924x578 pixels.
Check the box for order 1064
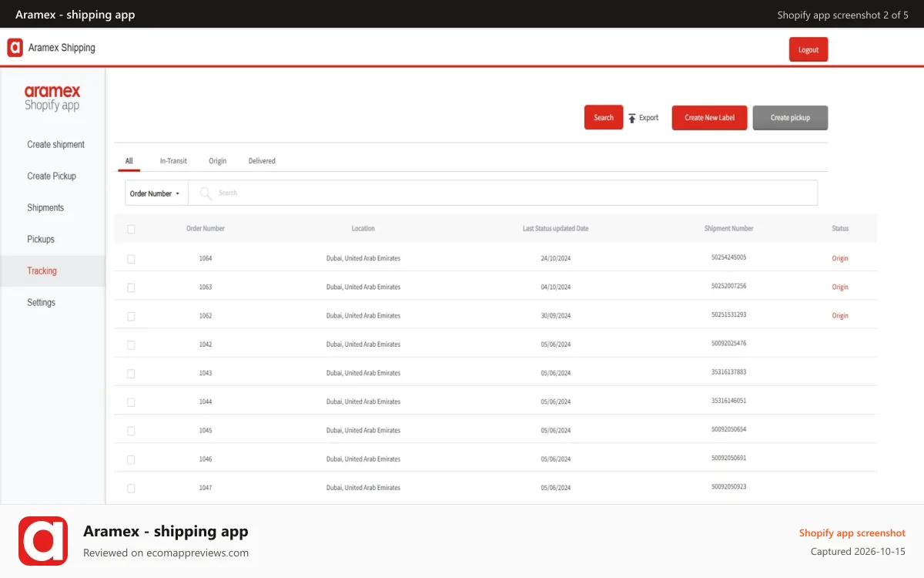point(131,259)
